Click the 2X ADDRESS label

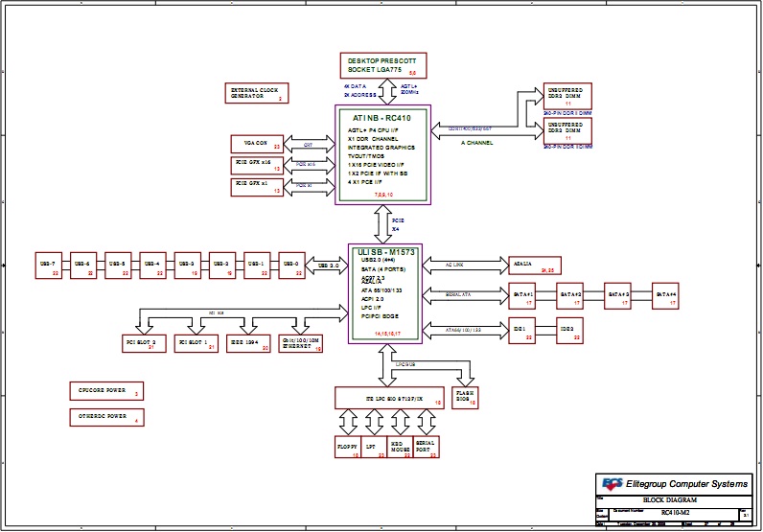click(360, 95)
